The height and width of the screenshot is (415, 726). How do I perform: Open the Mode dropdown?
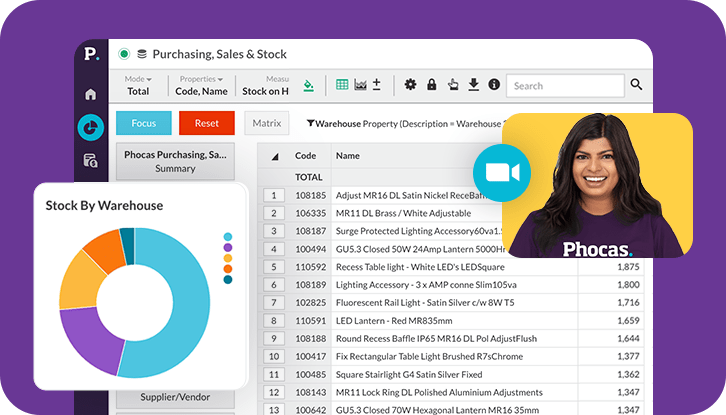138,79
